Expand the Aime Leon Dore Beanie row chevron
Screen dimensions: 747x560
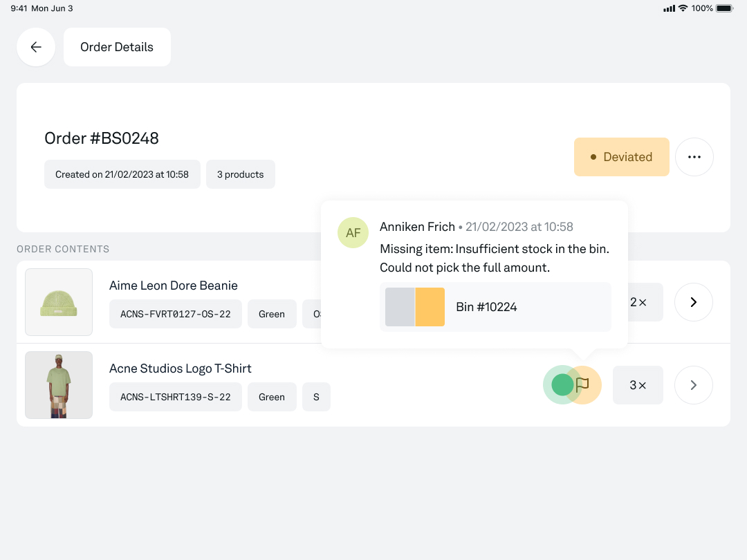point(693,302)
